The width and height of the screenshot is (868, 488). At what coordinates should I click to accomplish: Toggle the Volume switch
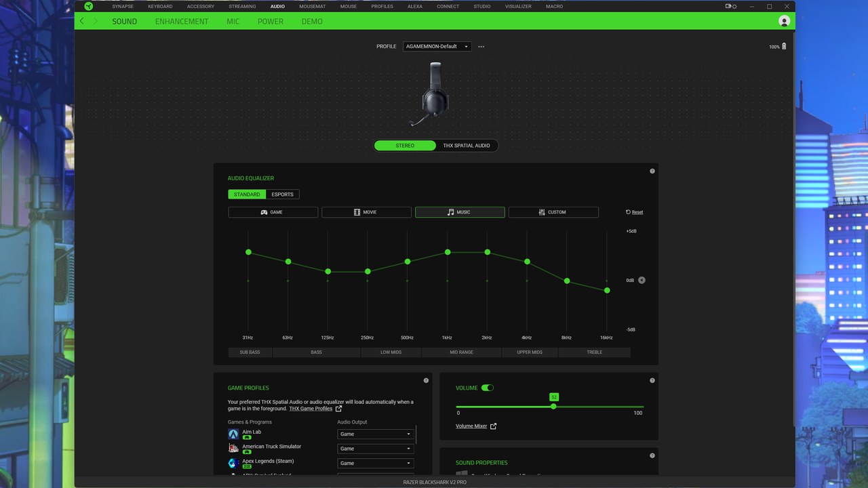coord(488,388)
